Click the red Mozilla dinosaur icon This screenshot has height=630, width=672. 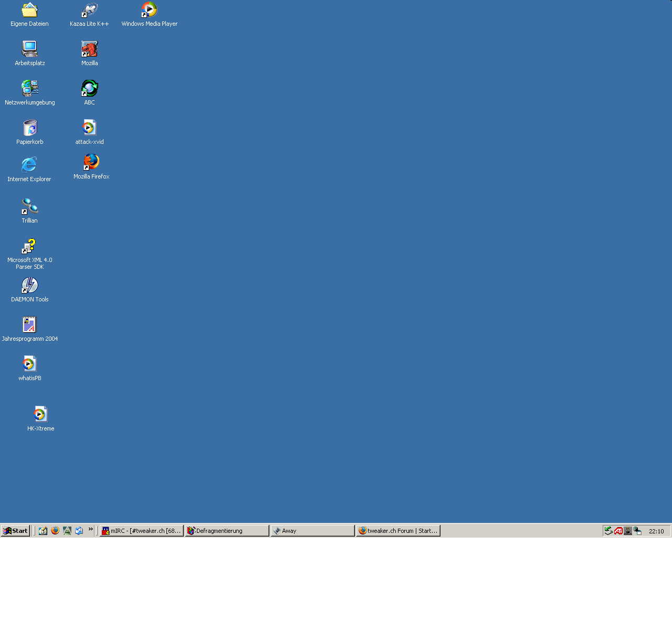coord(89,49)
